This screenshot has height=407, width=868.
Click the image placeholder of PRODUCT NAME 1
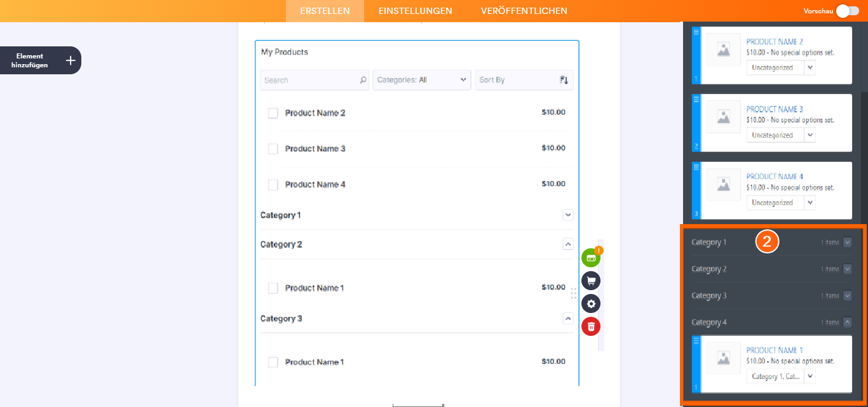tap(723, 358)
